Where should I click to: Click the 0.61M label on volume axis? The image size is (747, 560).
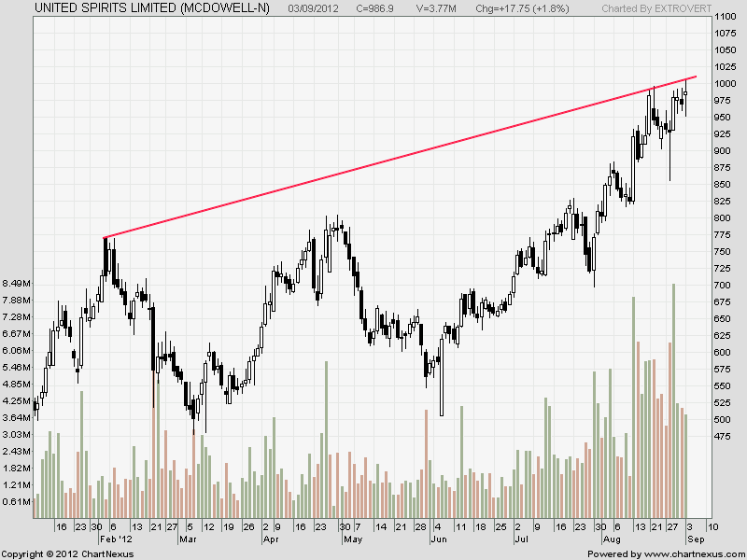pos(17,502)
